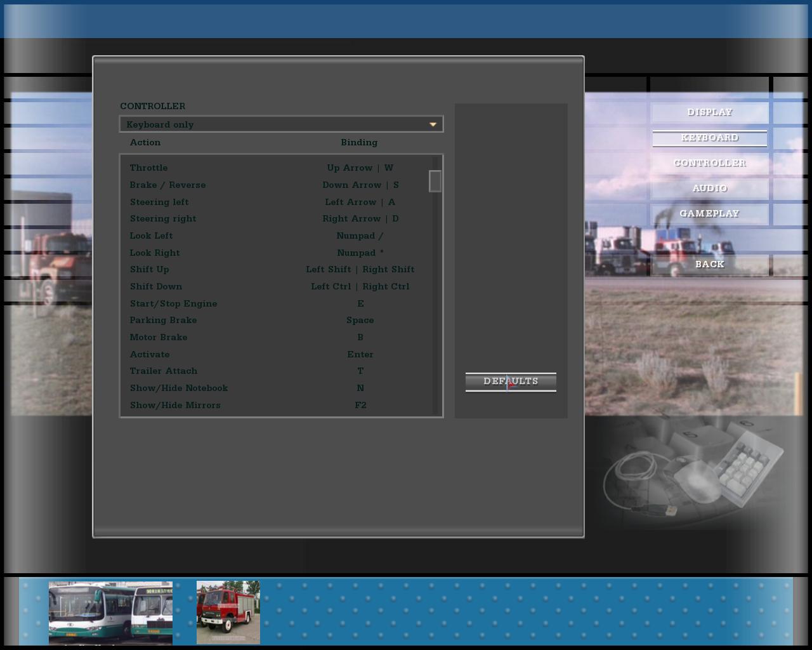
Task: Select the Show/Hide Mirrors binding row
Action: 277,405
